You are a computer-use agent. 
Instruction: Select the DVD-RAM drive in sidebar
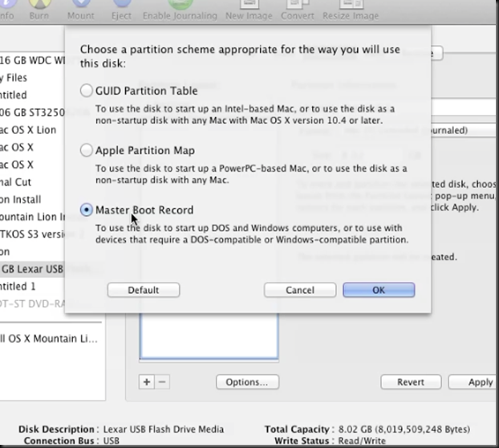32,303
